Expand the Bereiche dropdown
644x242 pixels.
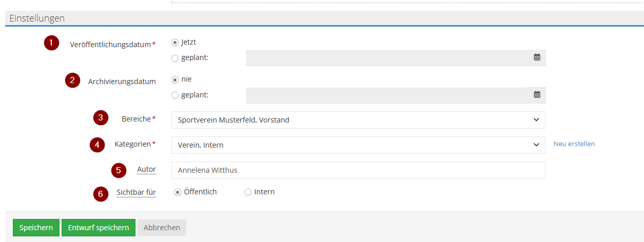click(x=358, y=120)
